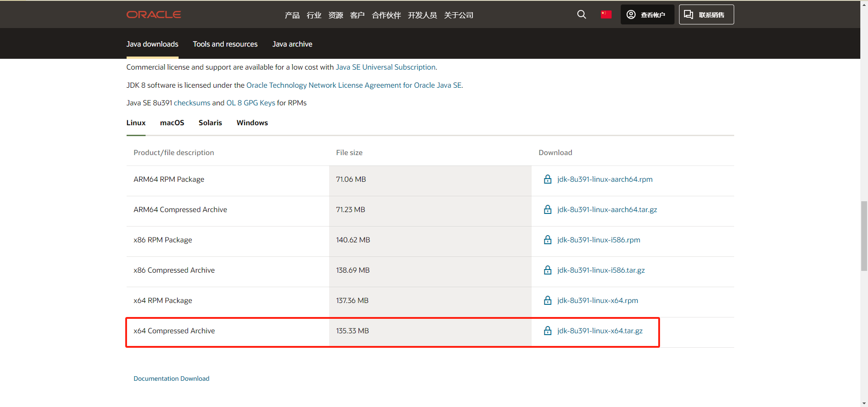Click the Product/file description column header

coord(174,152)
